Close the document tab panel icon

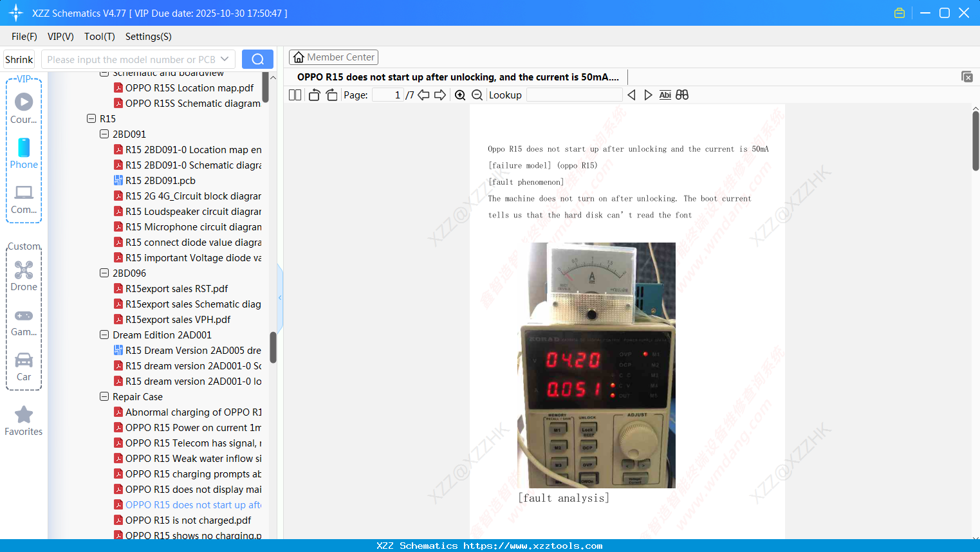(967, 77)
